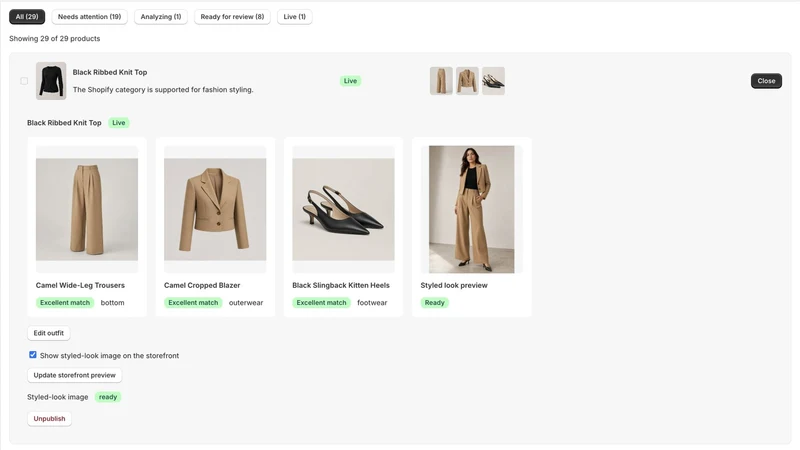Open the Camel Wide-Leg Trousers image

click(x=87, y=209)
